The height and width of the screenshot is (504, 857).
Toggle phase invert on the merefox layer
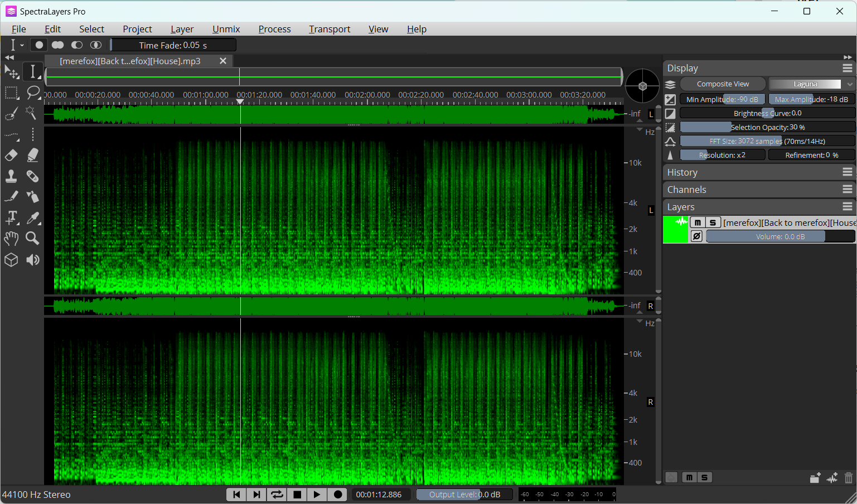[697, 236]
